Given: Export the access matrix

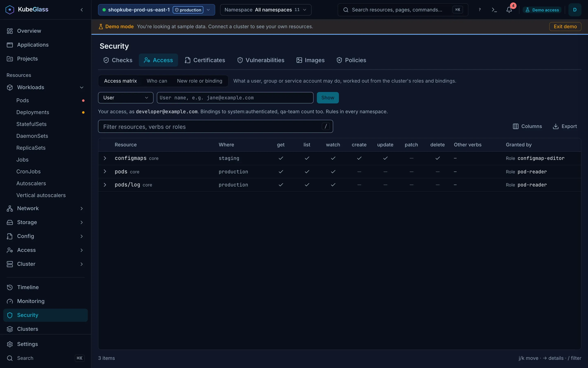Looking at the screenshot, I should click(x=565, y=126).
